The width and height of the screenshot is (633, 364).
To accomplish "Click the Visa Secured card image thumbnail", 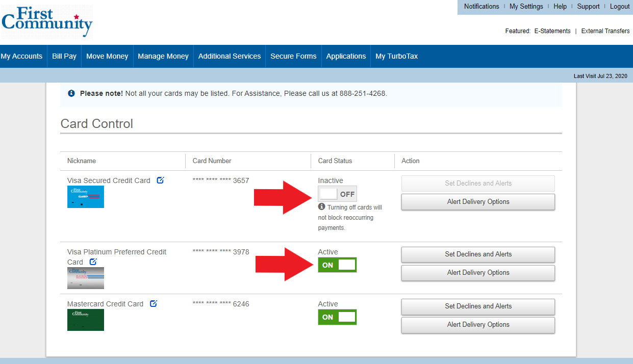I will (86, 197).
